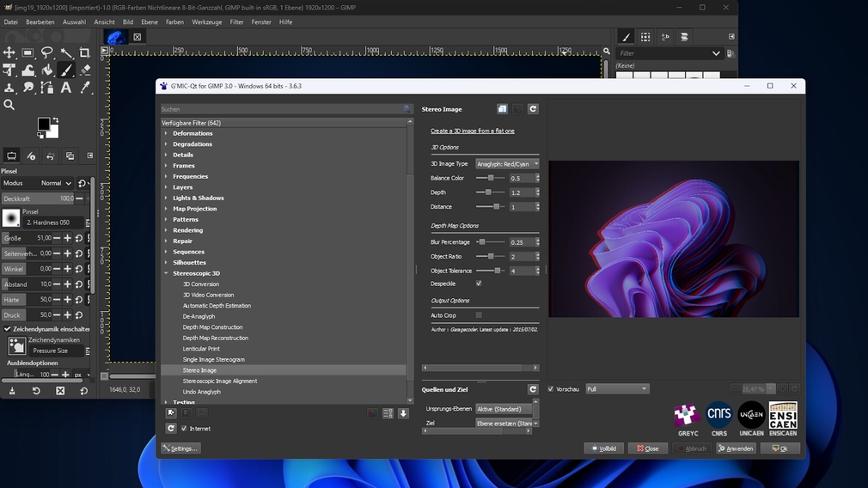Image resolution: width=868 pixels, height=488 pixels.
Task: Select the Free Select lasso tool
Action: click(47, 52)
